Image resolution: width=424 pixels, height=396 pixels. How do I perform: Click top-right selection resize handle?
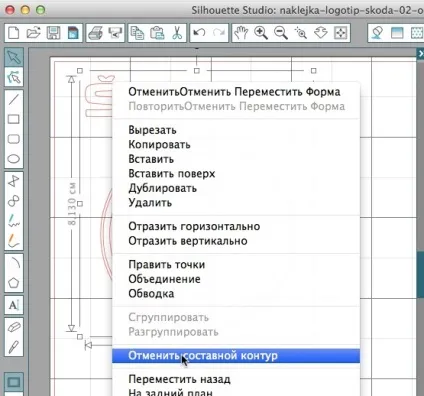(313, 71)
